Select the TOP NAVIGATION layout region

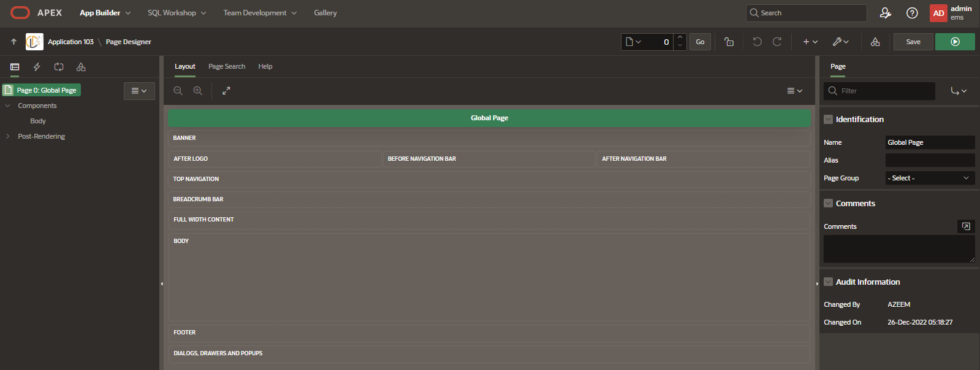tap(490, 179)
